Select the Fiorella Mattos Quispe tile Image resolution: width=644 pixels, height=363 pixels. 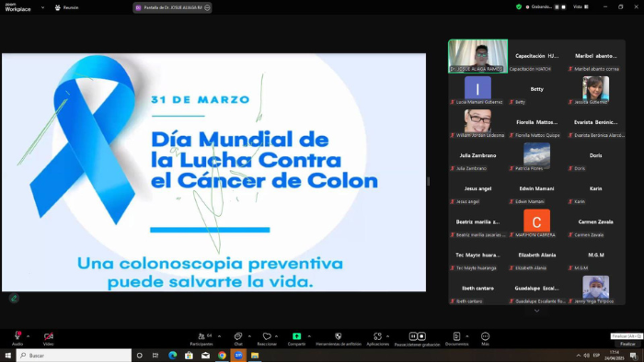[x=536, y=123]
